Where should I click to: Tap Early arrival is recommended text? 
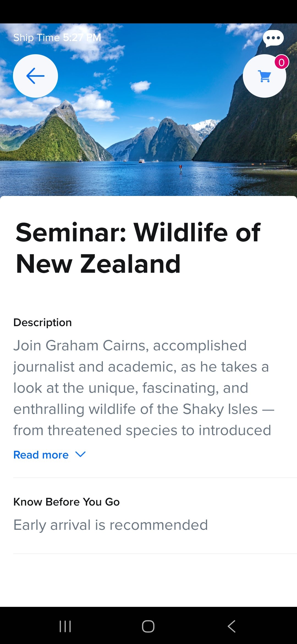coord(111,525)
